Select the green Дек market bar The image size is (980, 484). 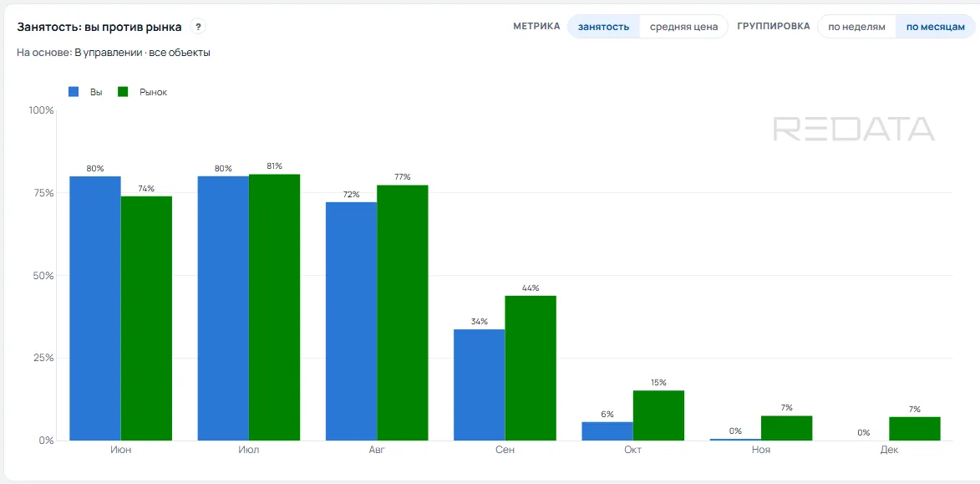pyautogui.click(x=915, y=428)
